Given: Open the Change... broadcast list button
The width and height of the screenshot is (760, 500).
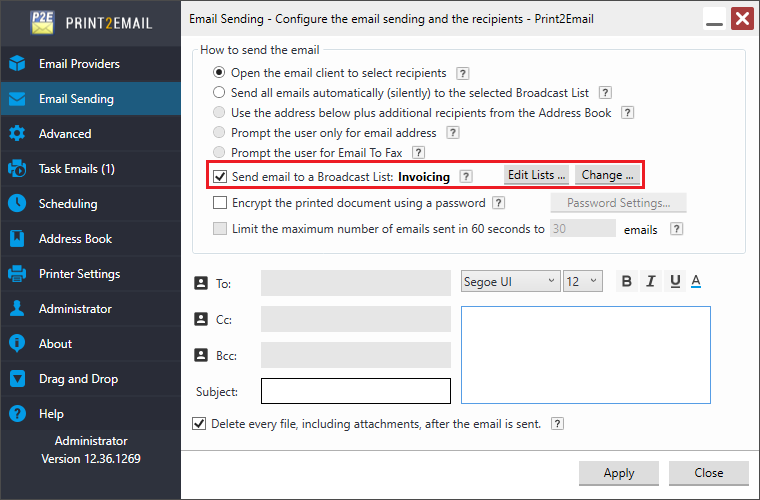Looking at the screenshot, I should [x=607, y=175].
